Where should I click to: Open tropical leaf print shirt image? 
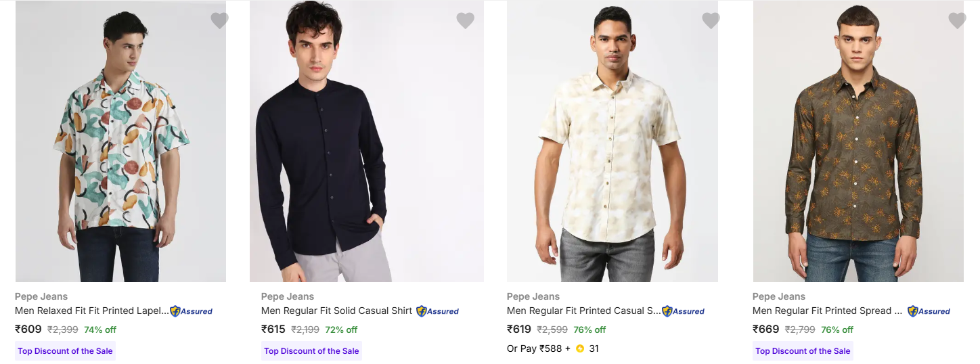tap(120, 142)
